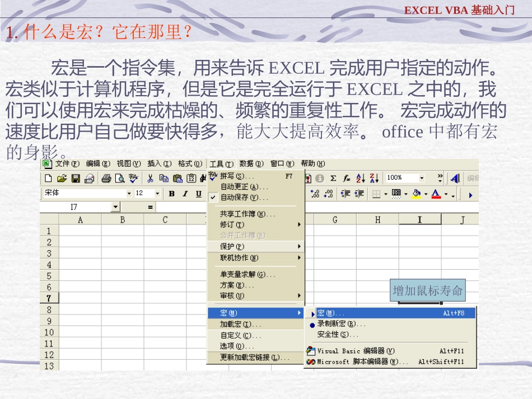The width and height of the screenshot is (532, 399).
Task: Select 安全性 in the macro submenu
Action: click(390, 335)
